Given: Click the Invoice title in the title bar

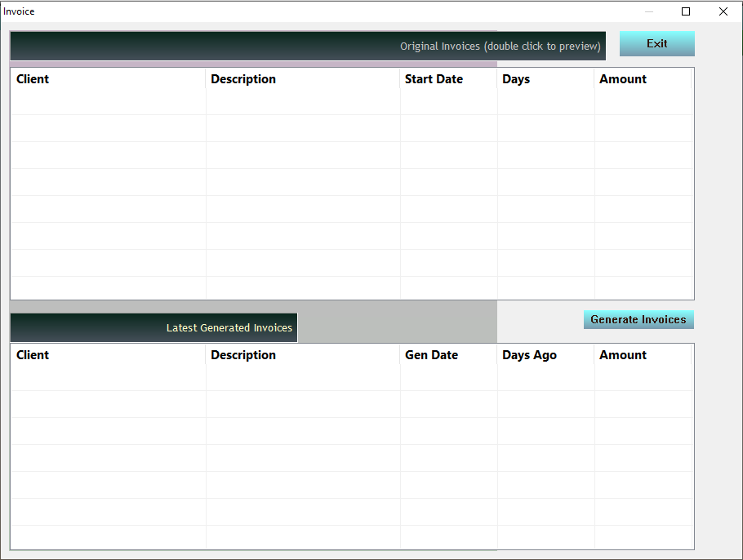Looking at the screenshot, I should pyautogui.click(x=18, y=11).
